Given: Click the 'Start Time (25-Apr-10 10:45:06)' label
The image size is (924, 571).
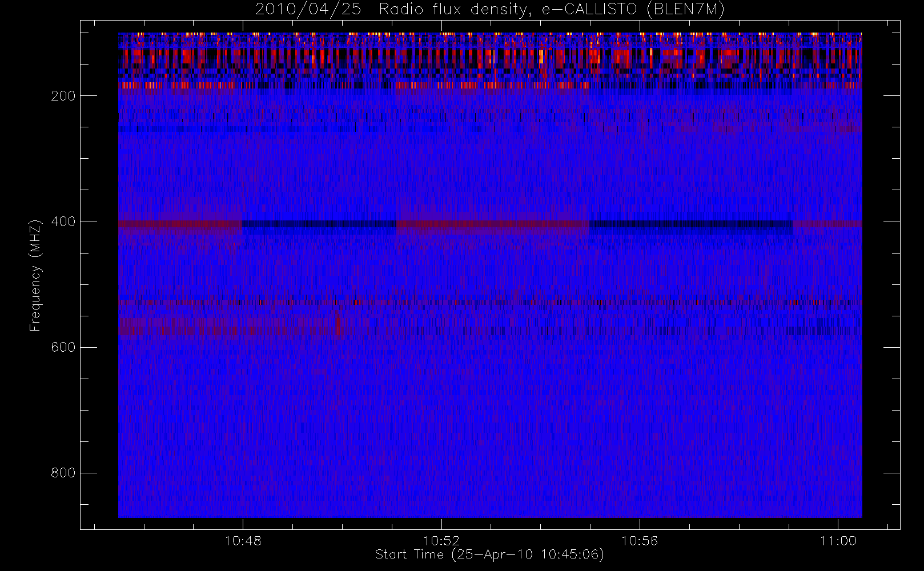Looking at the screenshot, I should click(489, 554).
